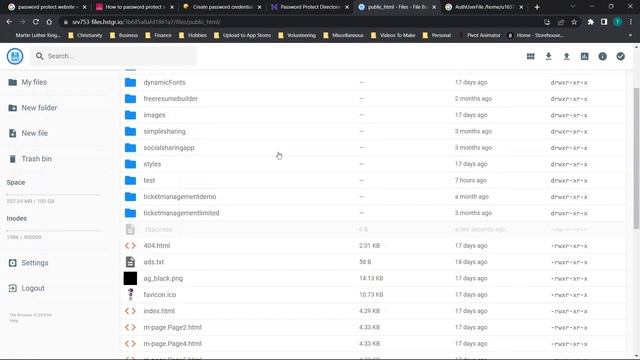The width and height of the screenshot is (640, 360).
Task: Select the images folder icon
Action: 130,115
